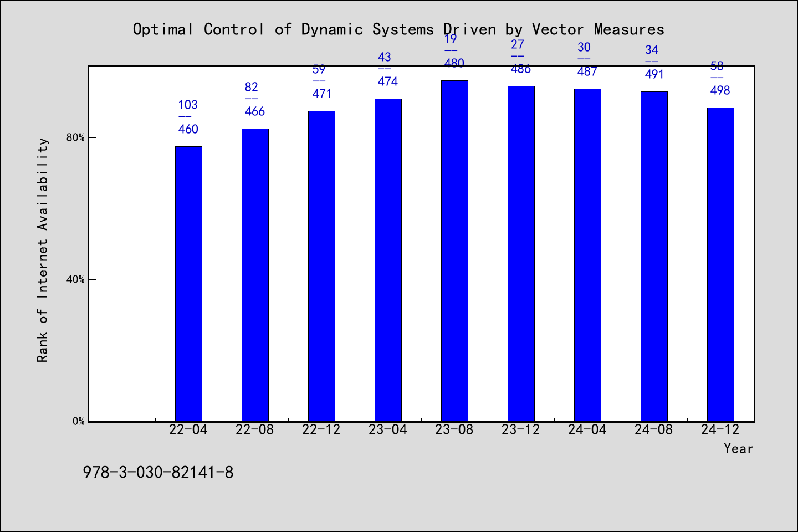Click the ISBN text 978-3-030-82141-8
The height and width of the screenshot is (532, 798).
158,473
